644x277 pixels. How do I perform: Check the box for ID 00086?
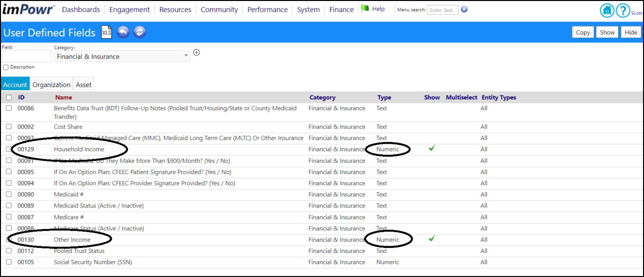click(x=9, y=108)
